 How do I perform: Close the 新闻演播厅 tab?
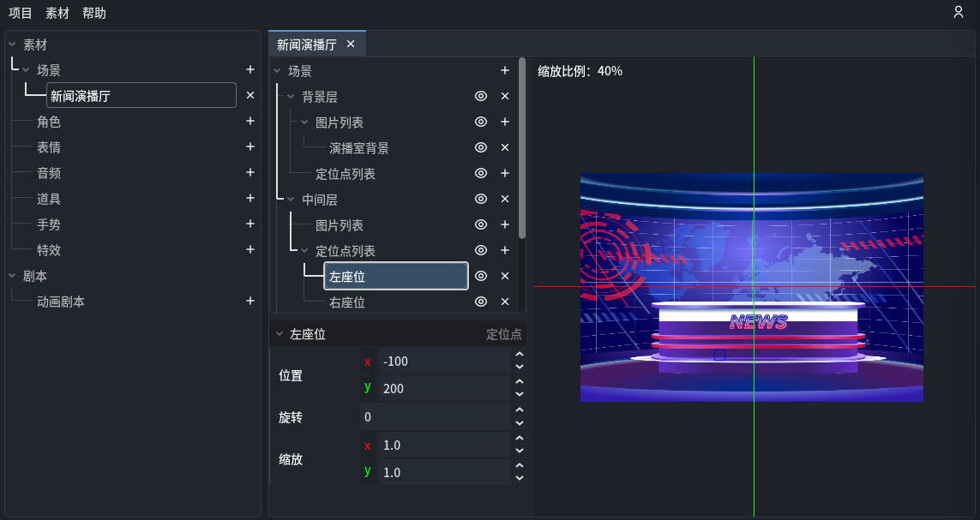tap(351, 44)
